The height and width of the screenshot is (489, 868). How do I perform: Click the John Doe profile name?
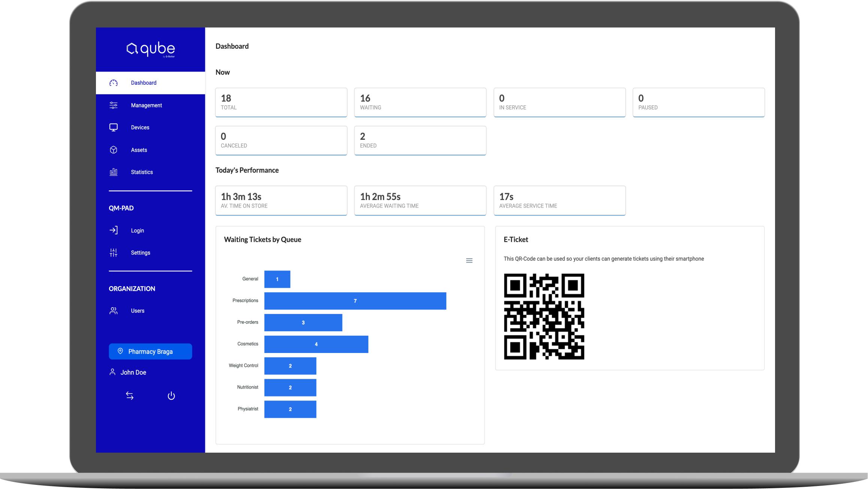[133, 372]
